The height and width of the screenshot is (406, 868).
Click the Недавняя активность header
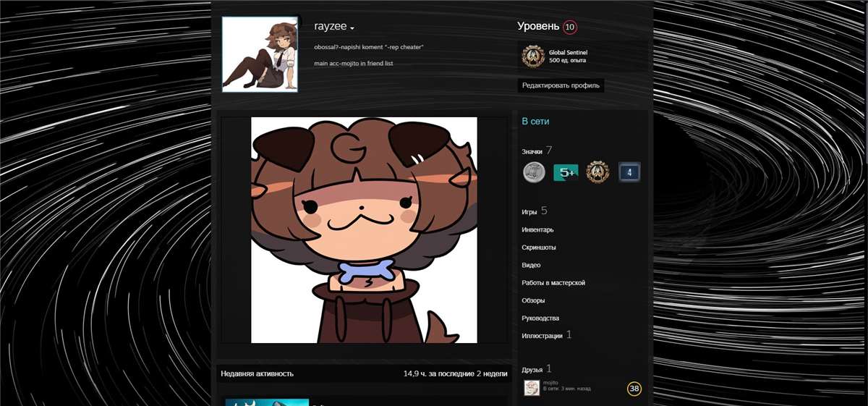(x=257, y=374)
